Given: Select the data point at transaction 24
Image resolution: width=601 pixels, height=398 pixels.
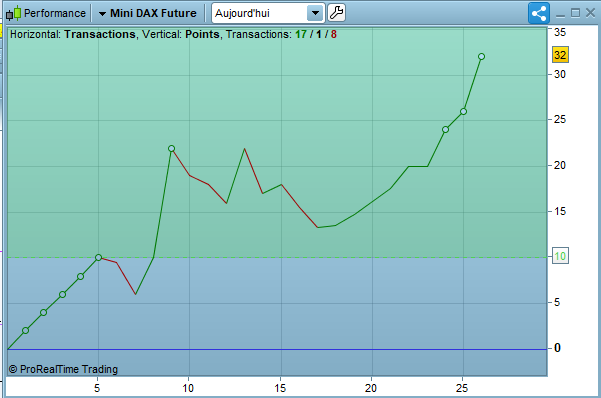Looking at the screenshot, I should [445, 130].
